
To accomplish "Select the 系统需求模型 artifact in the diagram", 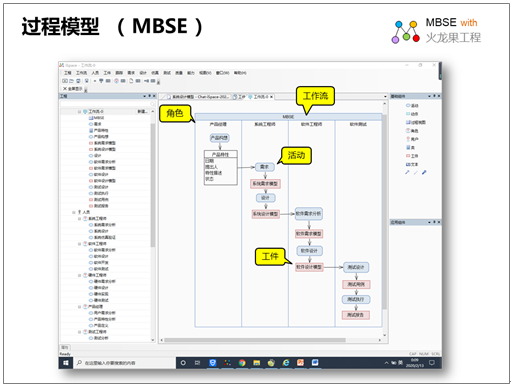I will [265, 184].
